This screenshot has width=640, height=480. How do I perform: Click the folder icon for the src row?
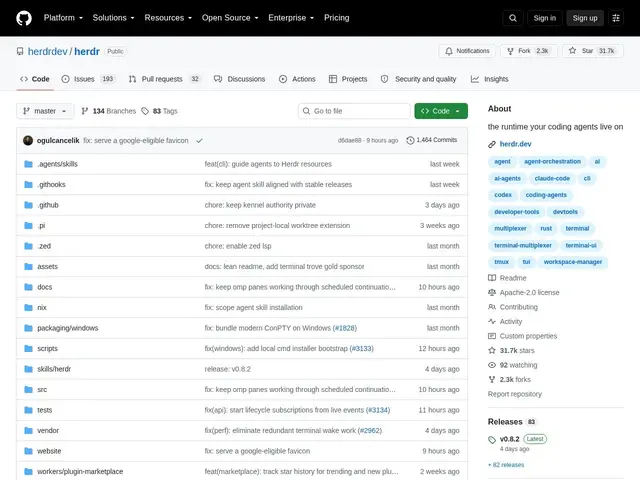coord(28,389)
